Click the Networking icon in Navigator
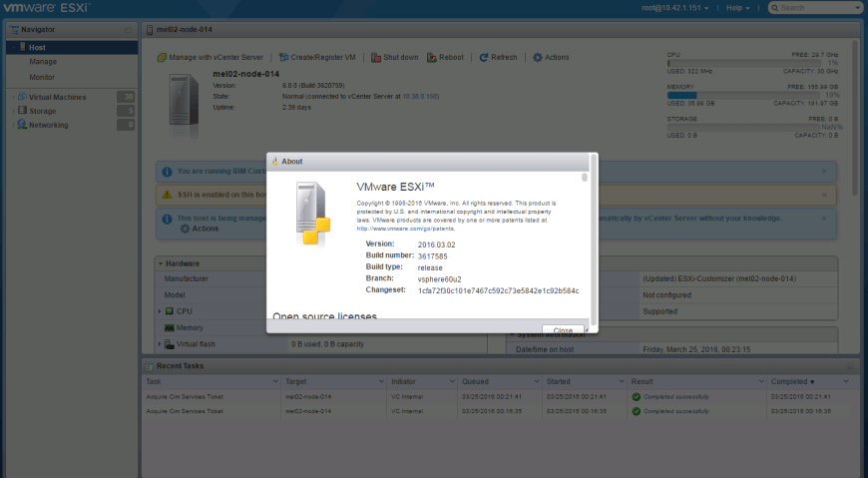Screen dimensions: 868x478 22,124
